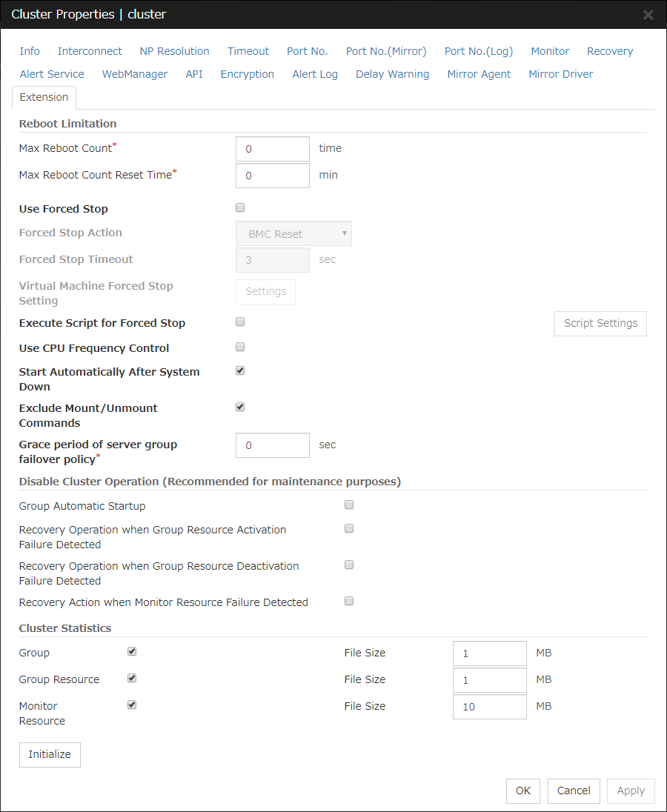
Task: Uncheck Exclude Mount/Unmount Commands
Action: [x=240, y=407]
